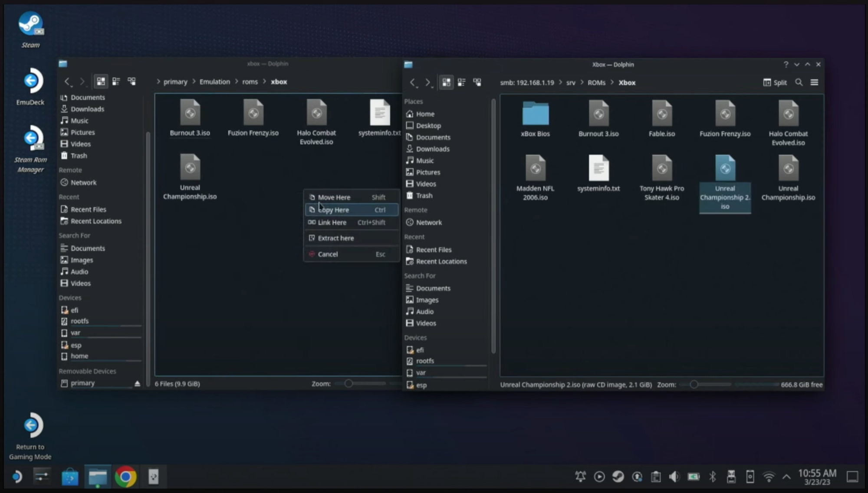Click 'primary' in left breadcrumb path
Viewport: 868px width, 493px height.
(175, 82)
